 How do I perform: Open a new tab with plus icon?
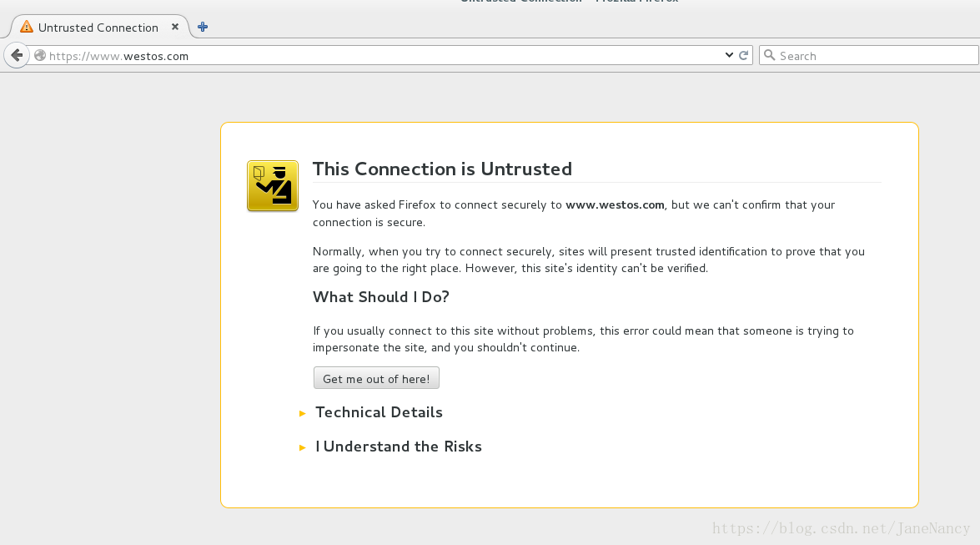203,27
